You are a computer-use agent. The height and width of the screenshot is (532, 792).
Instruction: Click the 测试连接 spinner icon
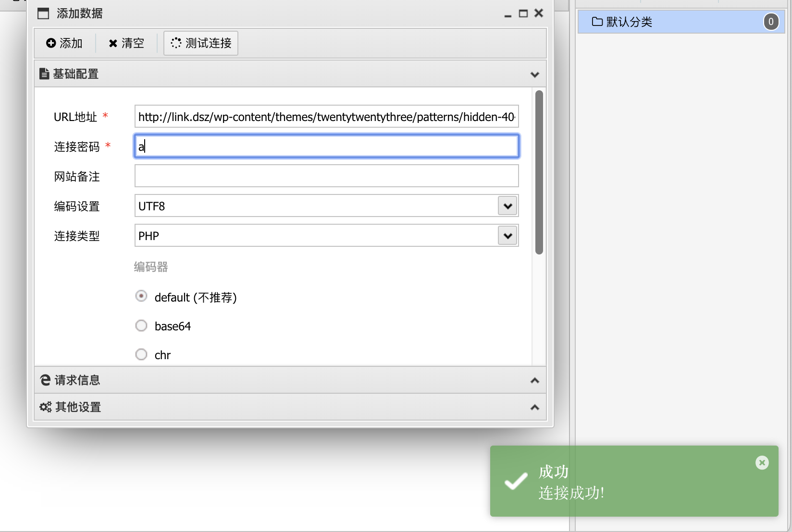(176, 43)
